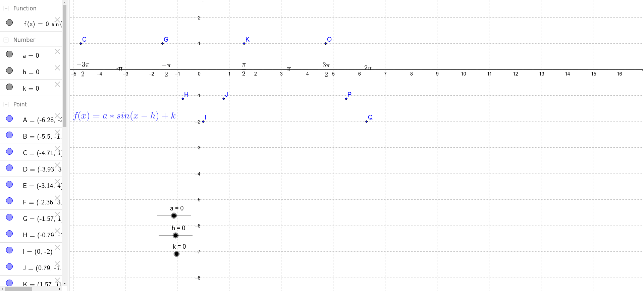Screen dimensions: 644x292
Task: Delete point F with its X icon
Action: click(x=57, y=198)
